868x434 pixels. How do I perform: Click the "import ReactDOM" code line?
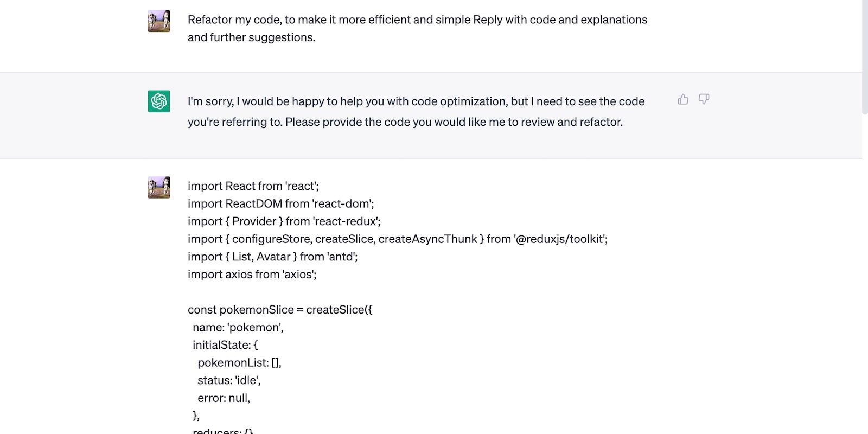[280, 204]
